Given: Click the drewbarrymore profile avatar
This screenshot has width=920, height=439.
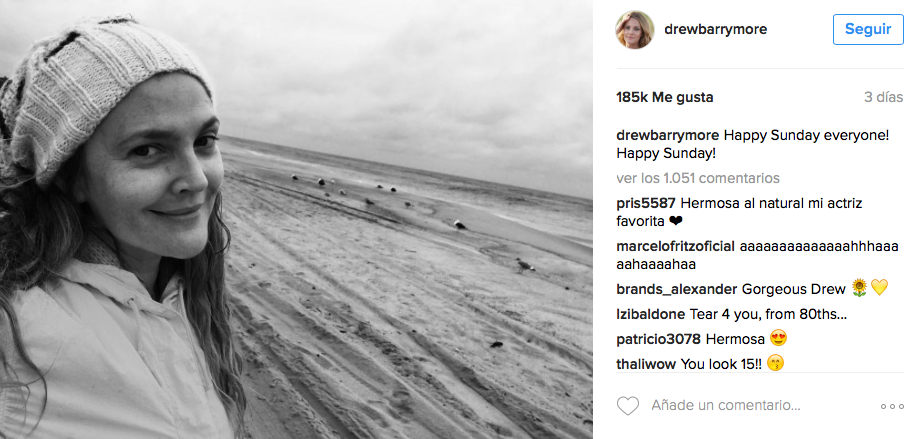Looking at the screenshot, I should tap(636, 30).
